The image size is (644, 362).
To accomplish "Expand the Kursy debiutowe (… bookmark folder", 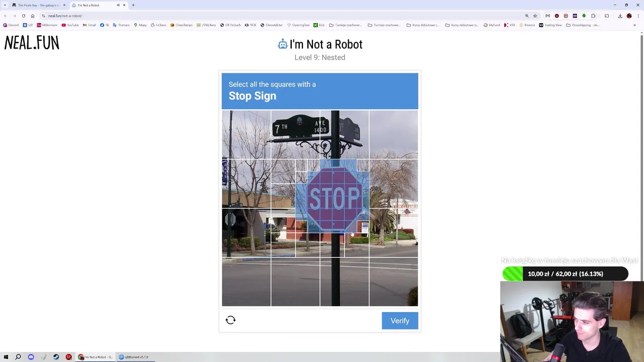I will (x=423, y=25).
